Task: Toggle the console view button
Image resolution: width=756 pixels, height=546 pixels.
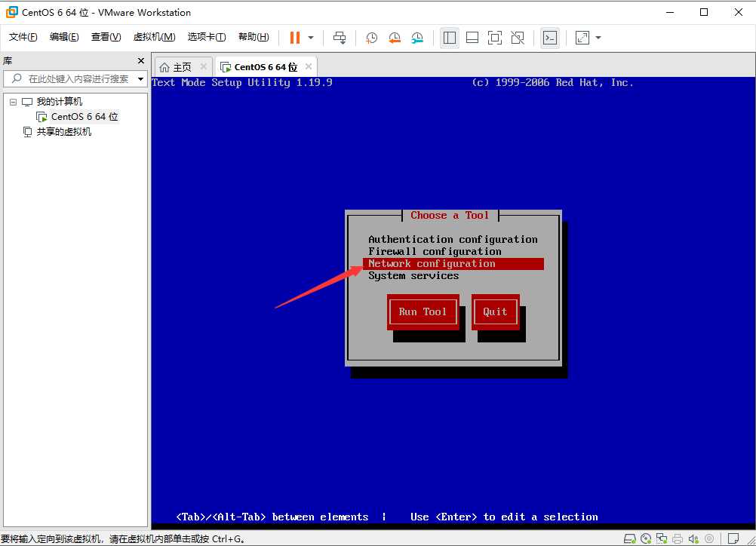Action: [549, 38]
